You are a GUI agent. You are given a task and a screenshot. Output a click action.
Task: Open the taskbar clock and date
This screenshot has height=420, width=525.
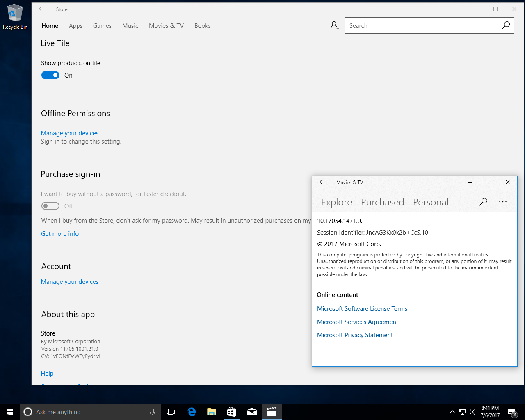coord(490,412)
